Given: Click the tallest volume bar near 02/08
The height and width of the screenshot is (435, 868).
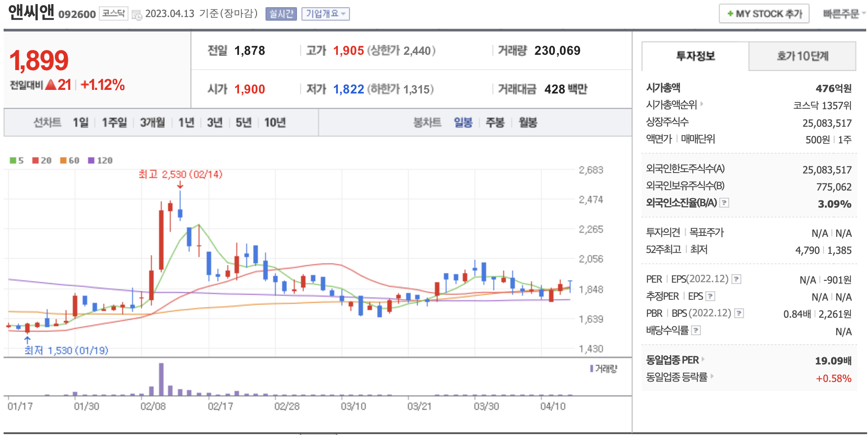Looking at the screenshot, I should pyautogui.click(x=161, y=379).
